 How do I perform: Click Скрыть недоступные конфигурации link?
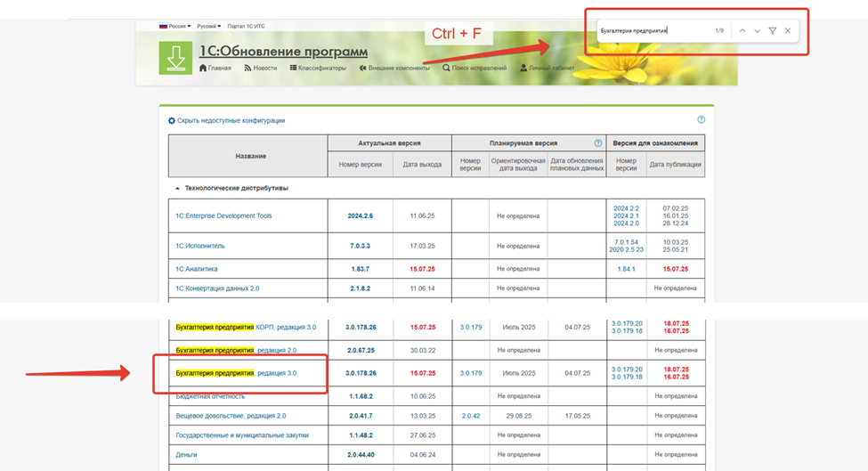[231, 121]
